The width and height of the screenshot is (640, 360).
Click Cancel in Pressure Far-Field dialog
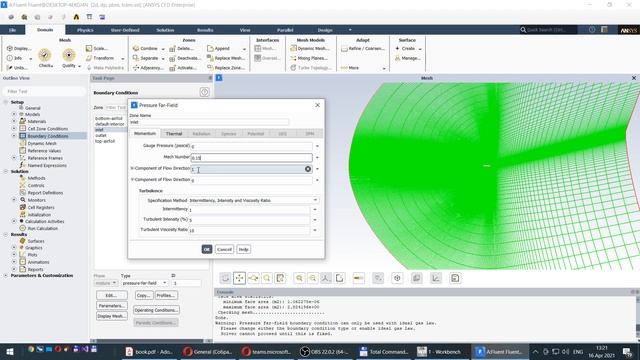(x=224, y=249)
